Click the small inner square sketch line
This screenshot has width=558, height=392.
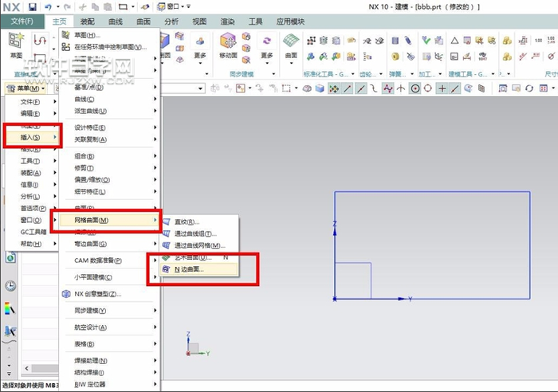point(371,280)
